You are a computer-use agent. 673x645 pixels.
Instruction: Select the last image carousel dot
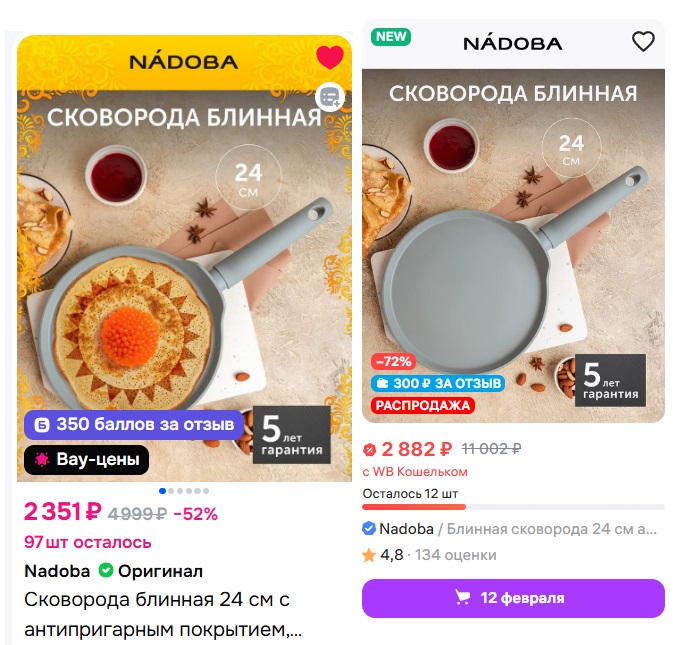[x=206, y=491]
